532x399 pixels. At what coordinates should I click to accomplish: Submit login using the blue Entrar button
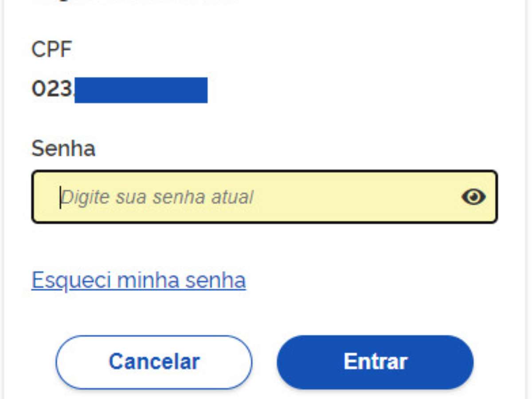[375, 362]
